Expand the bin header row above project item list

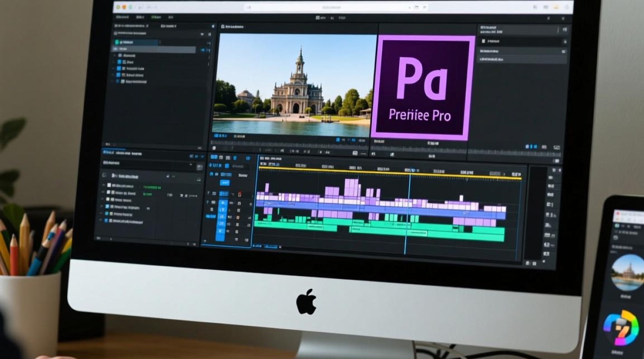tap(152, 176)
